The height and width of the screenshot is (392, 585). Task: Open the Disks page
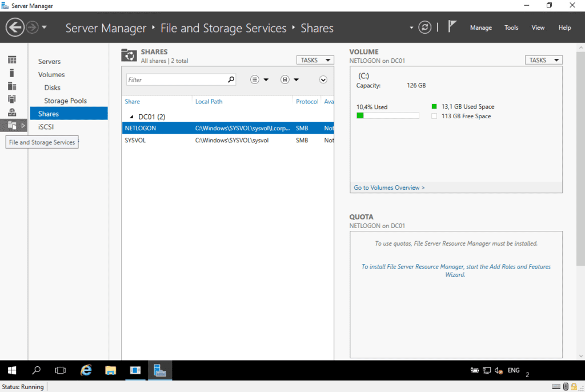pyautogui.click(x=52, y=88)
